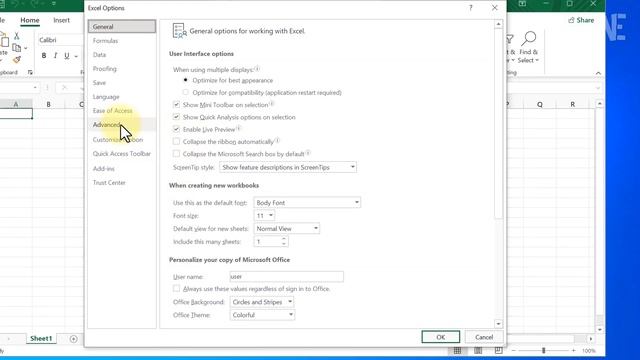
Task: Select column B header in worksheet
Action: pyautogui.click(x=48, y=104)
